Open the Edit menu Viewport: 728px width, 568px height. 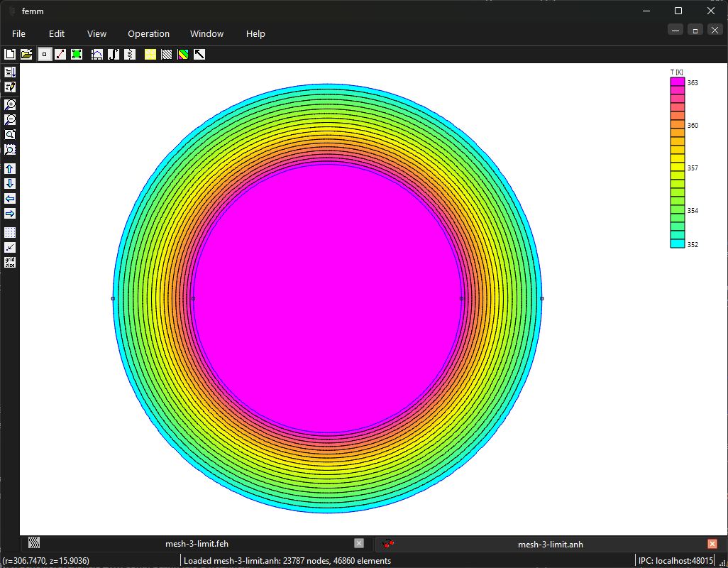point(57,34)
